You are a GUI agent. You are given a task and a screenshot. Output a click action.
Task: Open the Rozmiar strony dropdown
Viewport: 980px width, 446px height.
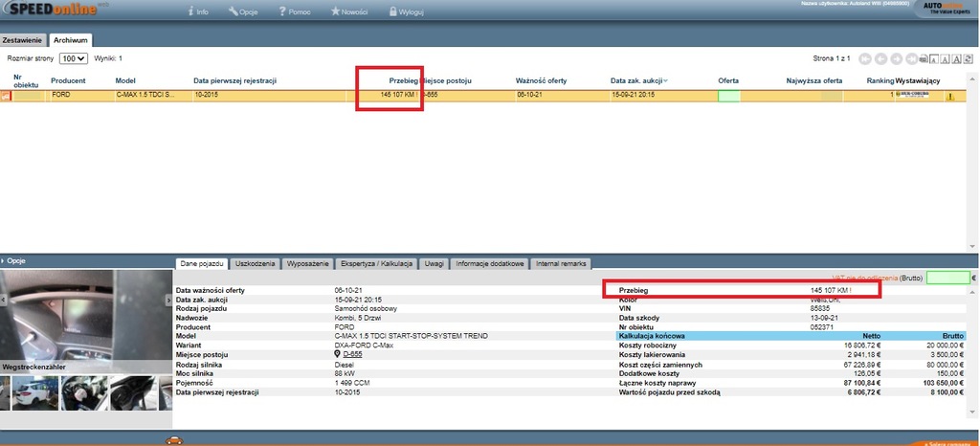[73, 58]
